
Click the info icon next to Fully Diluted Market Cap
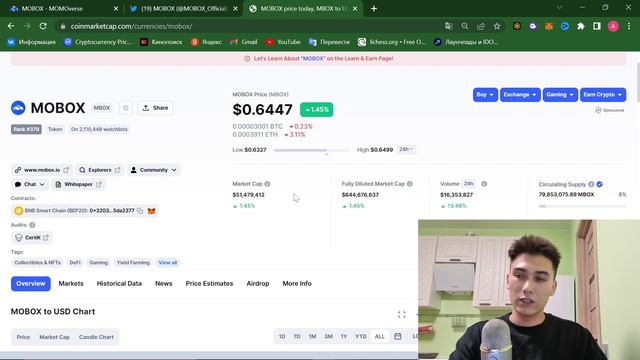click(x=409, y=184)
